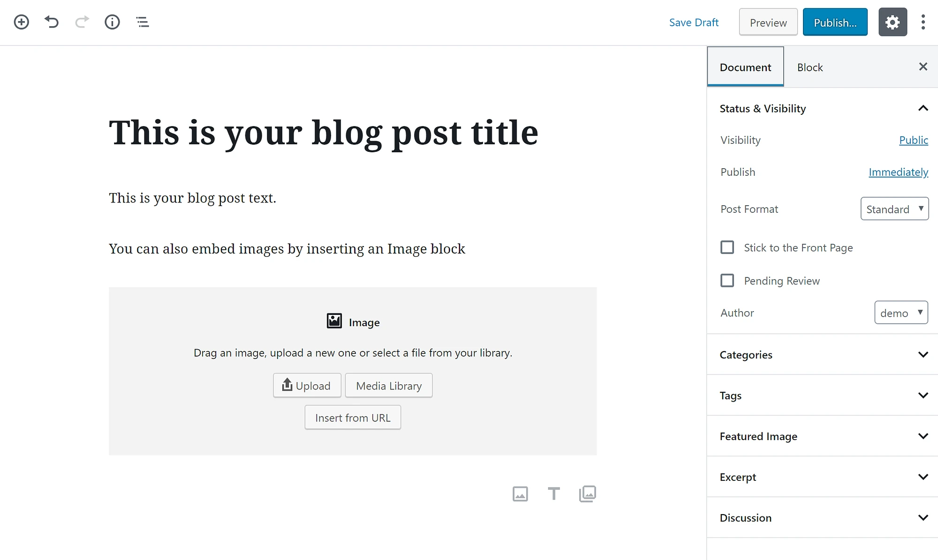The height and width of the screenshot is (560, 938).
Task: Click Immediately to schedule publish time
Action: 899,172
